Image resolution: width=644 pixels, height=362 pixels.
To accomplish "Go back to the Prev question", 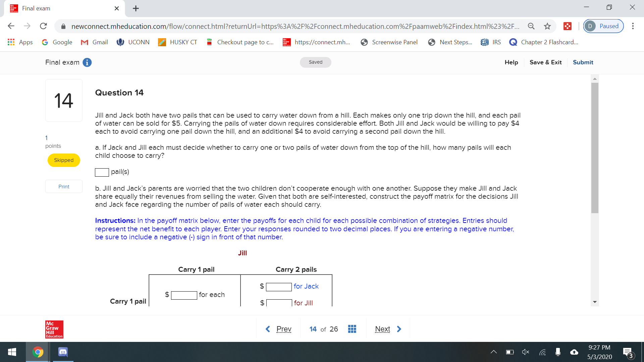I will (278, 329).
